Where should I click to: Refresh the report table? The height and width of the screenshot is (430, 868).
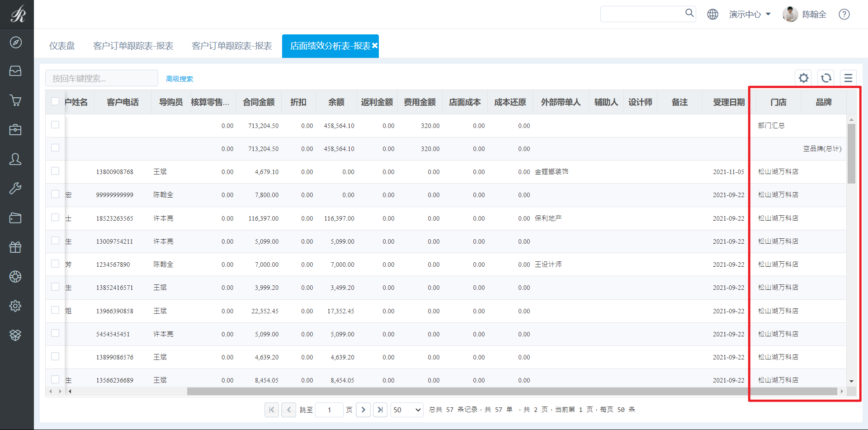(826, 78)
